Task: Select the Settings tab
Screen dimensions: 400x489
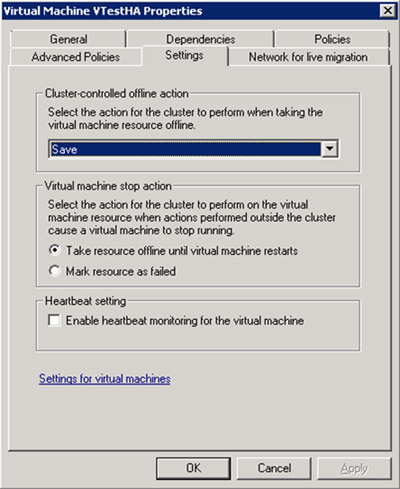Action: (185, 55)
